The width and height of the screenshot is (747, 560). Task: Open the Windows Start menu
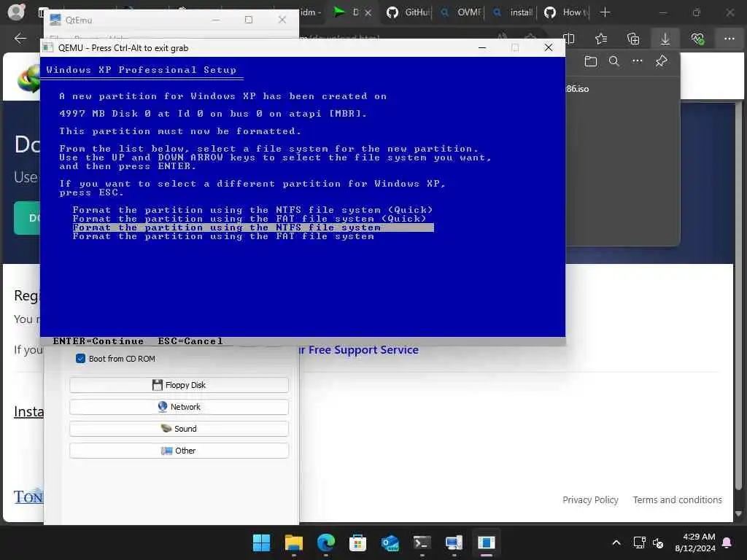pos(261,542)
